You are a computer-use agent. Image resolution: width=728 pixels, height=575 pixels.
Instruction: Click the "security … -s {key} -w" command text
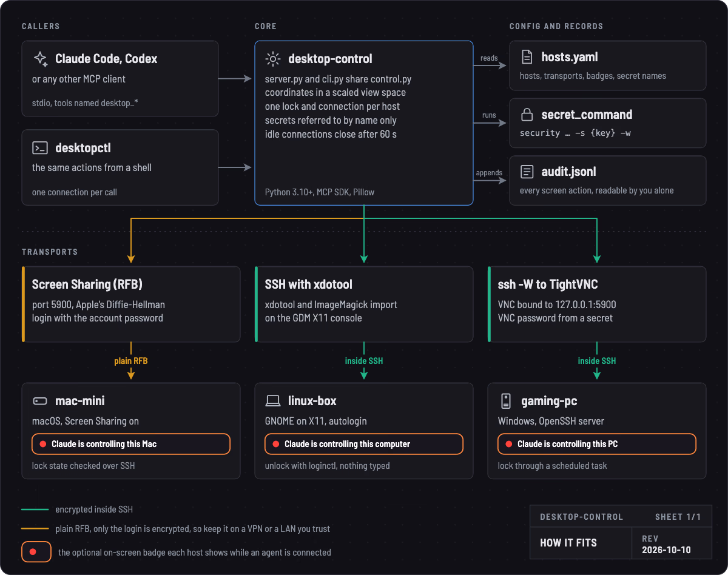click(x=575, y=133)
